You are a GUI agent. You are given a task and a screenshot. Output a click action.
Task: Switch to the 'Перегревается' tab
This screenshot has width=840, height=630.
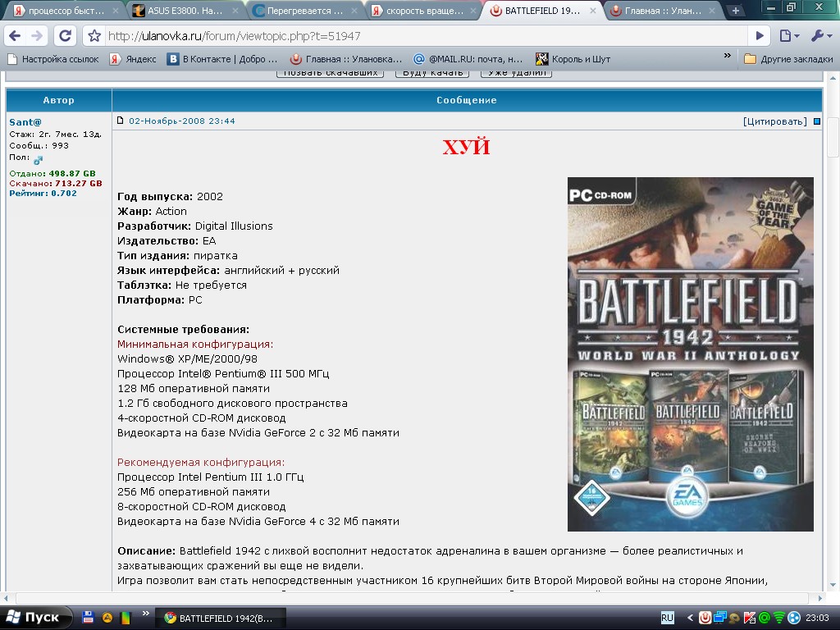coord(305,11)
